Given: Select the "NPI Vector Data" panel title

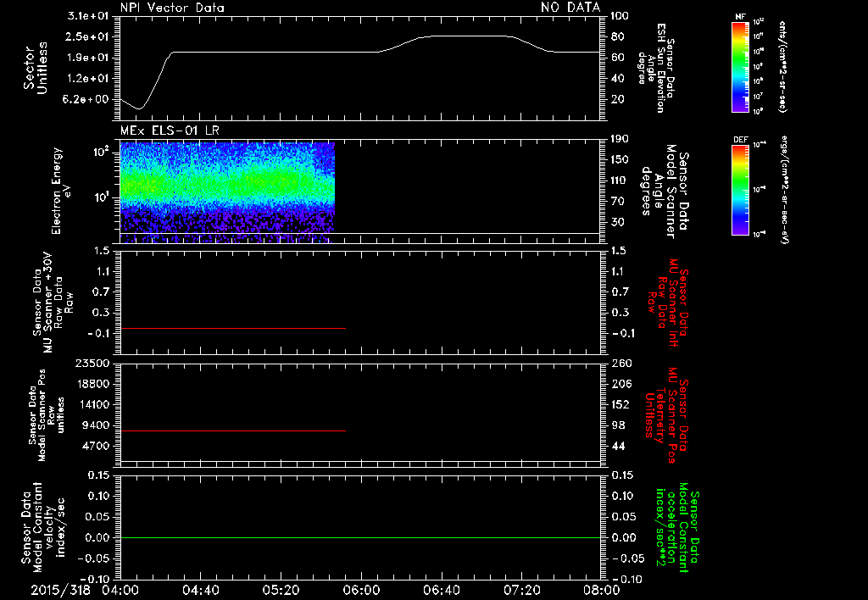Looking at the screenshot, I should tap(172, 8).
